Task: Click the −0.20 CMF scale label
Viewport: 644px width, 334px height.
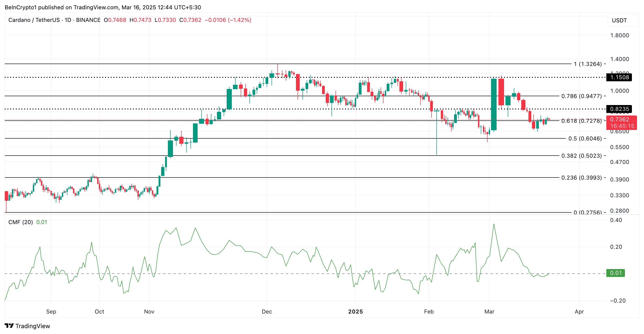Action: [x=617, y=301]
